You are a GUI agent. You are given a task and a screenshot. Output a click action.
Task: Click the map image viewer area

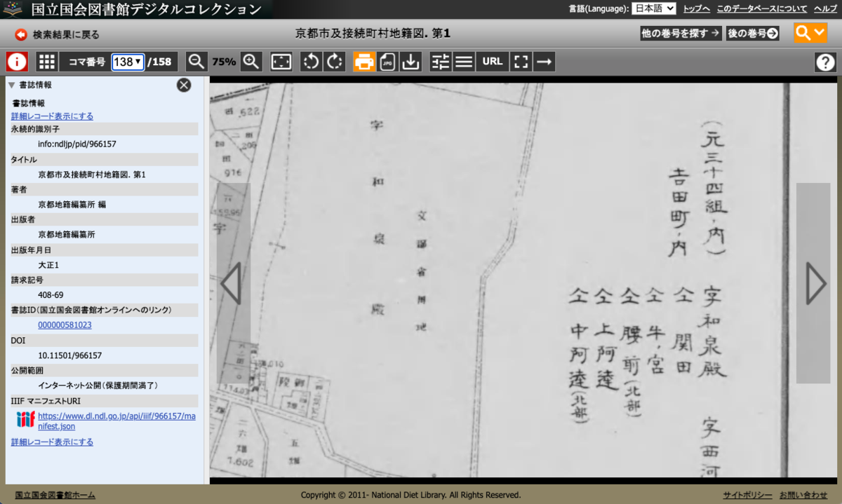click(x=523, y=280)
